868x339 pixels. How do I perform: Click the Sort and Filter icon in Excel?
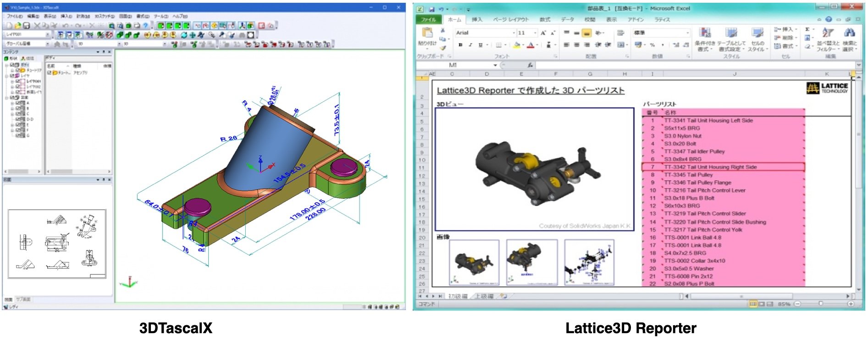tap(827, 33)
